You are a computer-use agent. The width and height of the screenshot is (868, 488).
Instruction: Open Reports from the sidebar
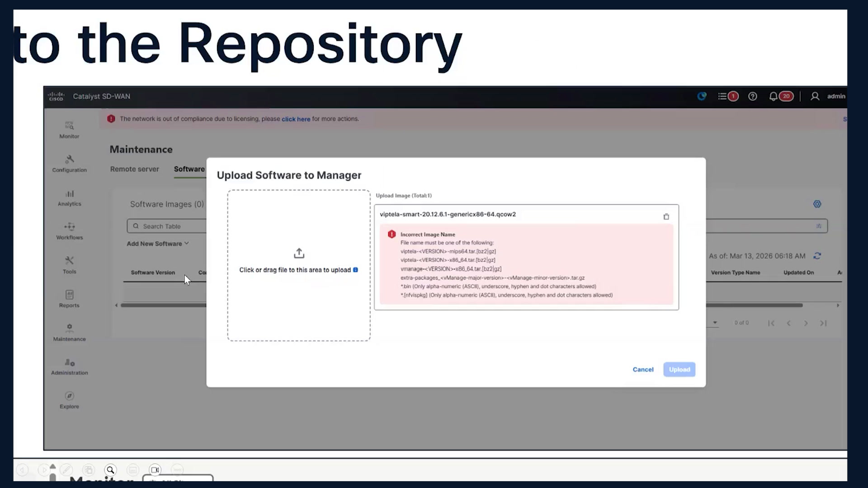[69, 299]
